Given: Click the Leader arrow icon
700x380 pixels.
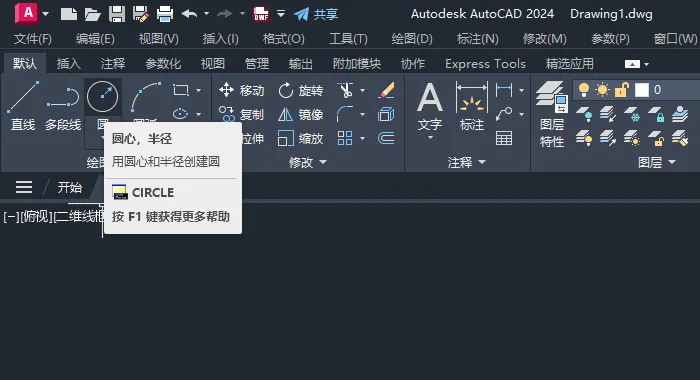Looking at the screenshot, I should pos(504,114).
